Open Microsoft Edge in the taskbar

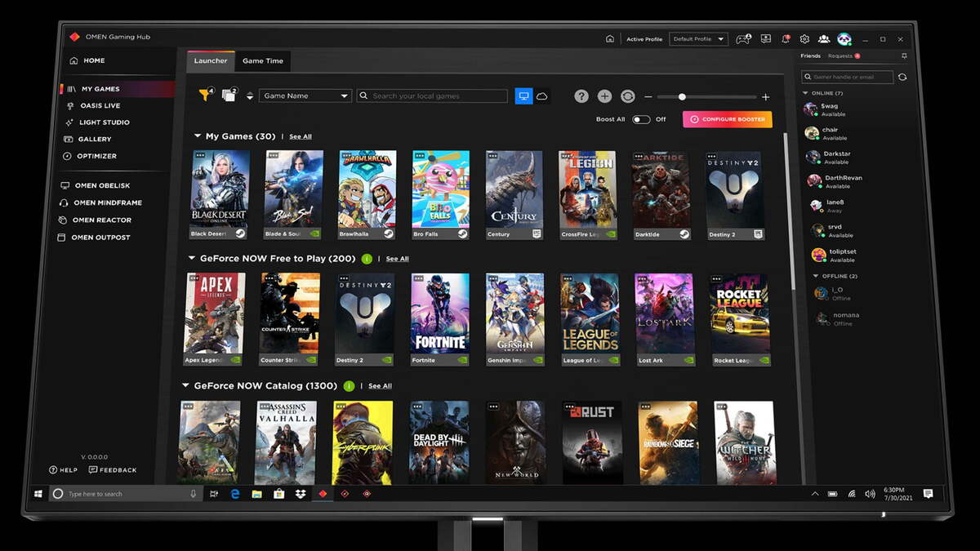pos(234,494)
